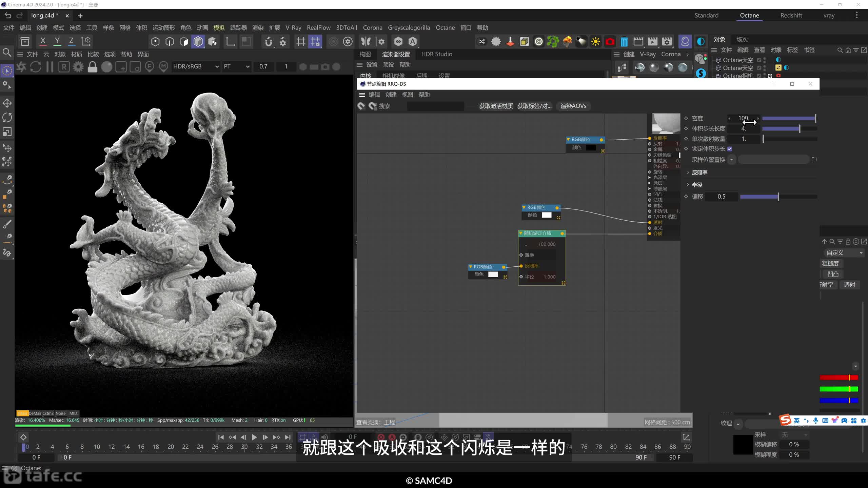
Task: Open 创建 menu in node editor
Action: [x=391, y=95]
